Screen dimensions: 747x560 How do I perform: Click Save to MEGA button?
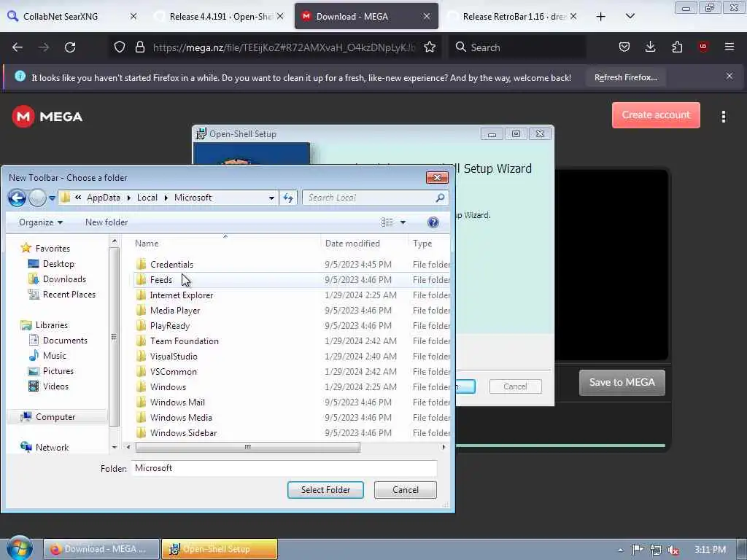622,382
